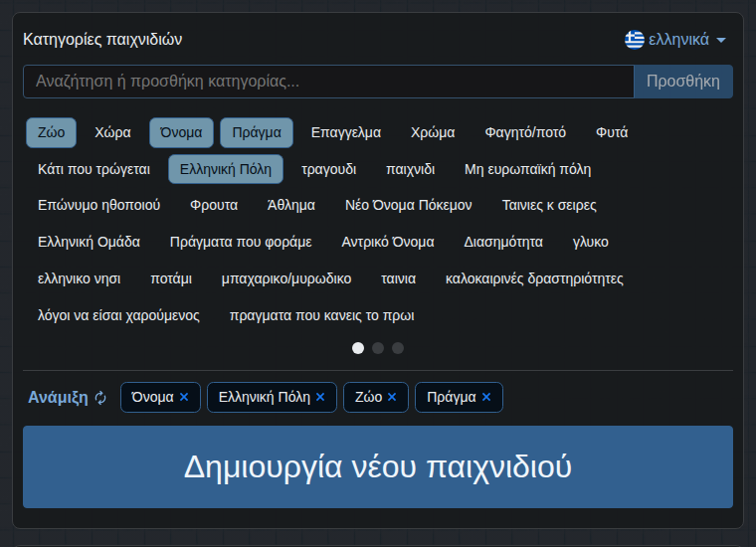The height and width of the screenshot is (547, 756).
Task: Focus the category search input field
Action: pos(328,82)
